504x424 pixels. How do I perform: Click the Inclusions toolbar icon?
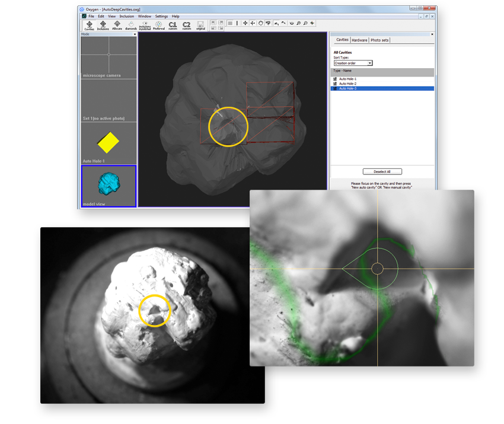pyautogui.click(x=103, y=25)
